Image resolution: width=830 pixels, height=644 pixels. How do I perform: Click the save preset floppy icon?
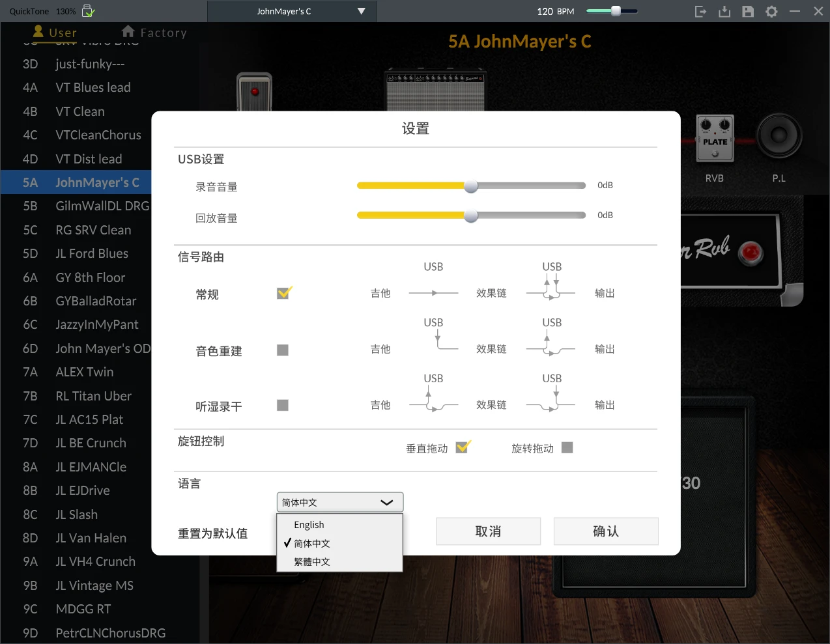click(748, 11)
